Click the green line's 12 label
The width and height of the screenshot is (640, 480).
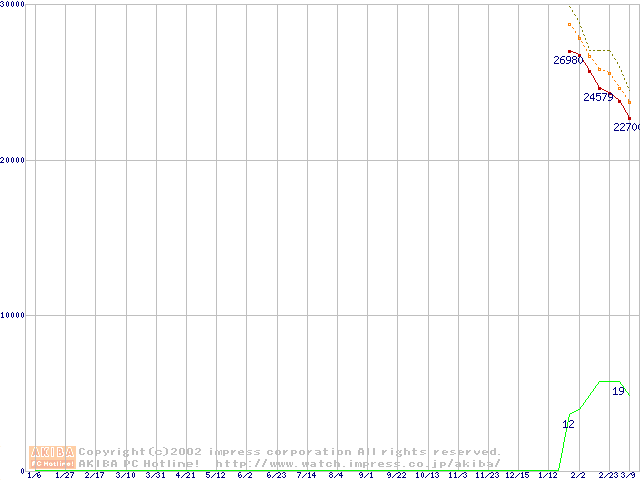(568, 425)
